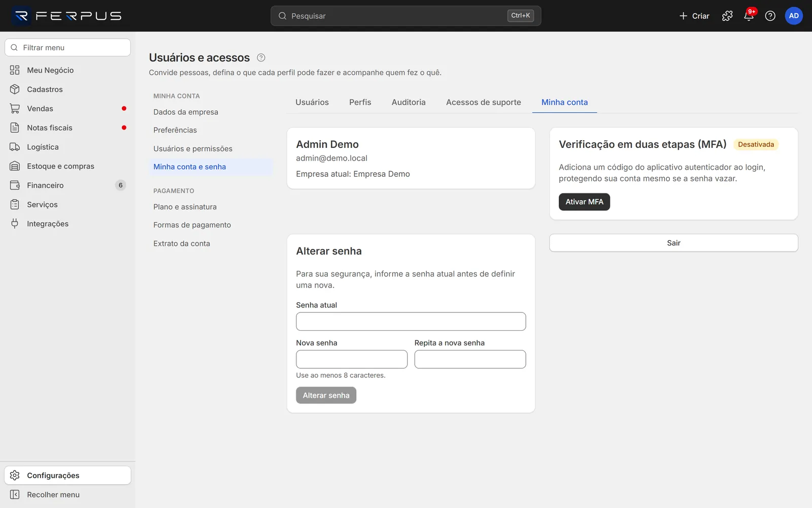812x508 pixels.
Task: Open Financeiro in sidebar
Action: [x=67, y=185]
